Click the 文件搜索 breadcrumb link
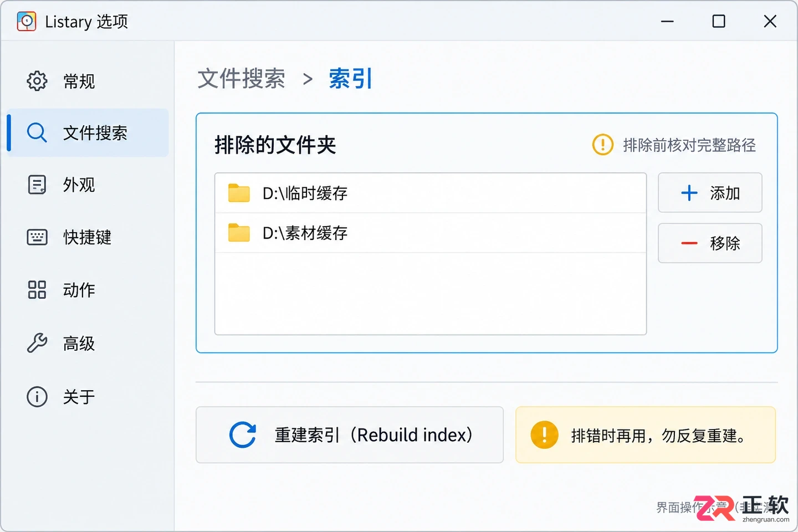Screen dimensions: 798x532 point(242,79)
